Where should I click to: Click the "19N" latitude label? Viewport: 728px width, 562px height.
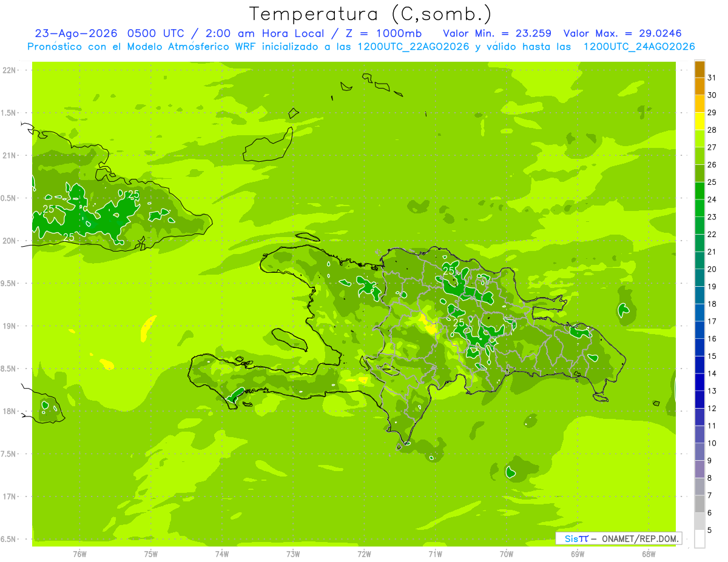tap(10, 326)
